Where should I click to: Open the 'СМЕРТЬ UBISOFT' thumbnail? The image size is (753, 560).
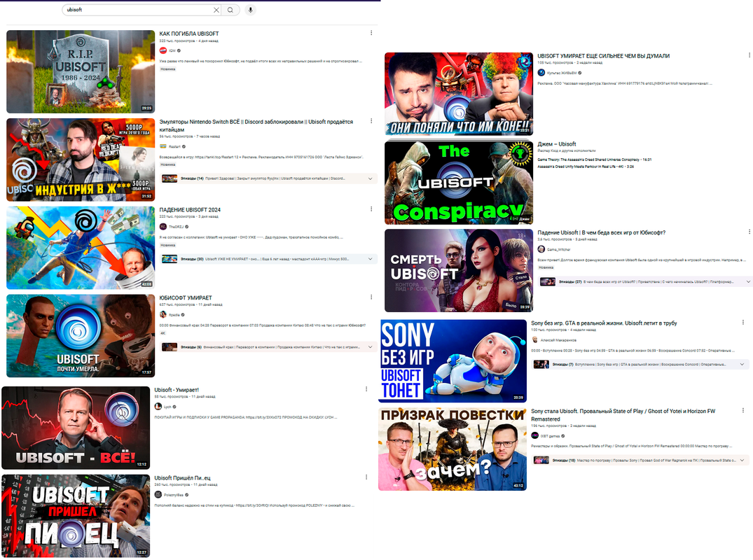point(459,270)
